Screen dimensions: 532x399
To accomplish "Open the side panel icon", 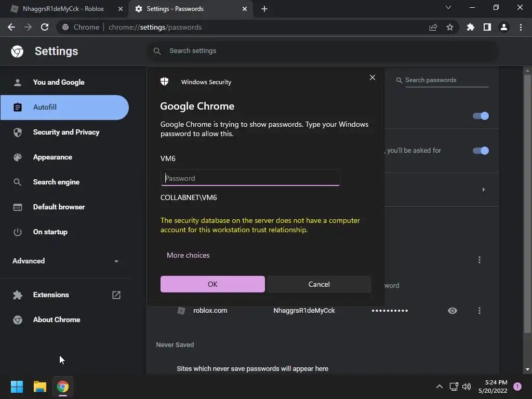I will (487, 27).
